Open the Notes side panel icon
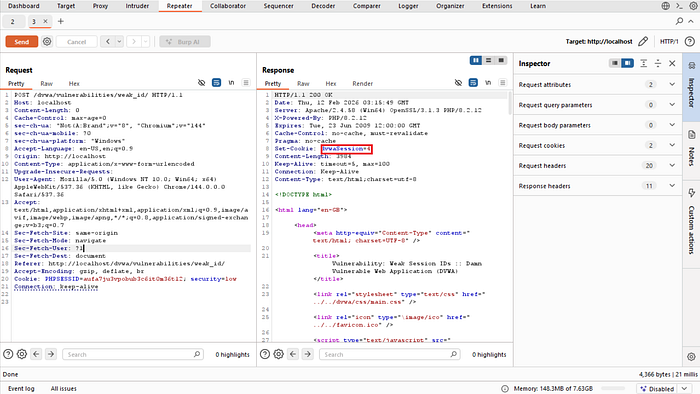Viewport: 700px width, 394px height. (x=691, y=149)
